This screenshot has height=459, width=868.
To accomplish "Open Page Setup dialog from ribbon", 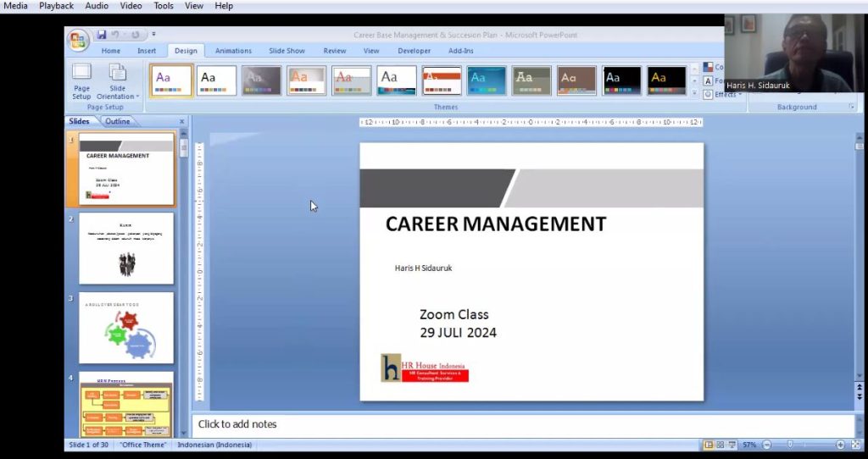I will tap(81, 81).
